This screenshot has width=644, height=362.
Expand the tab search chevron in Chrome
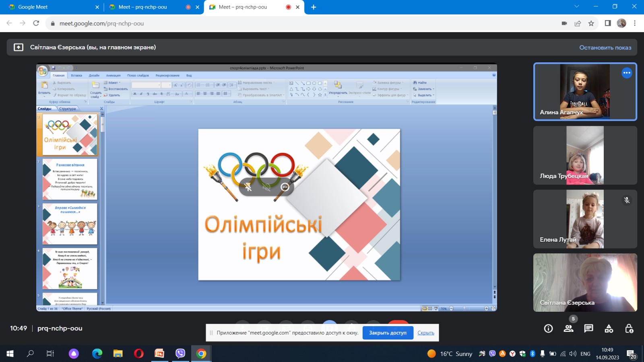[576, 7]
